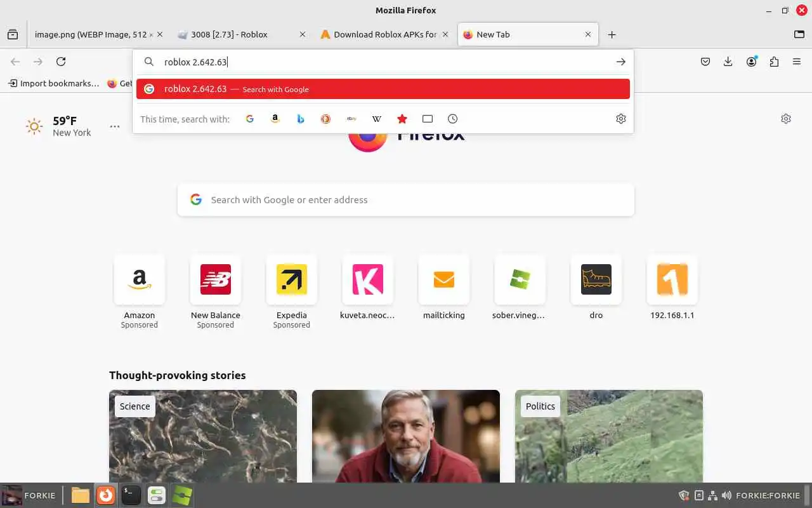The height and width of the screenshot is (508, 812).
Task: Open file manager from taskbar
Action: click(x=81, y=495)
